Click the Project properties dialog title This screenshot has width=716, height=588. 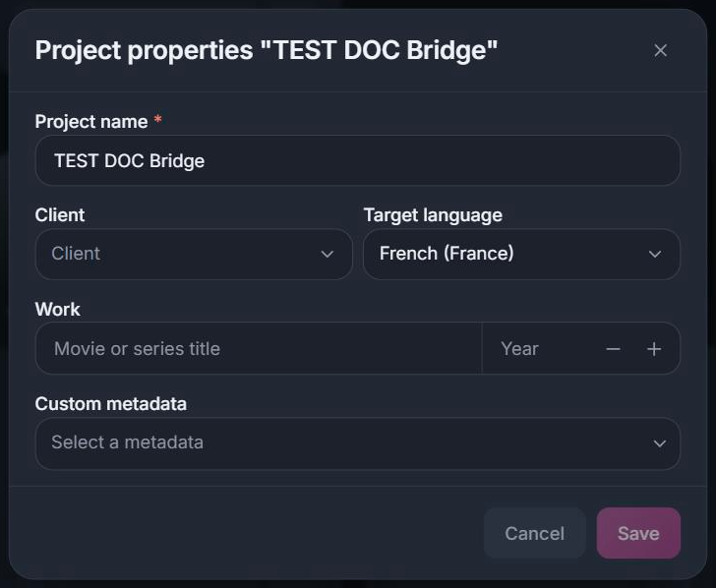pyautogui.click(x=267, y=50)
